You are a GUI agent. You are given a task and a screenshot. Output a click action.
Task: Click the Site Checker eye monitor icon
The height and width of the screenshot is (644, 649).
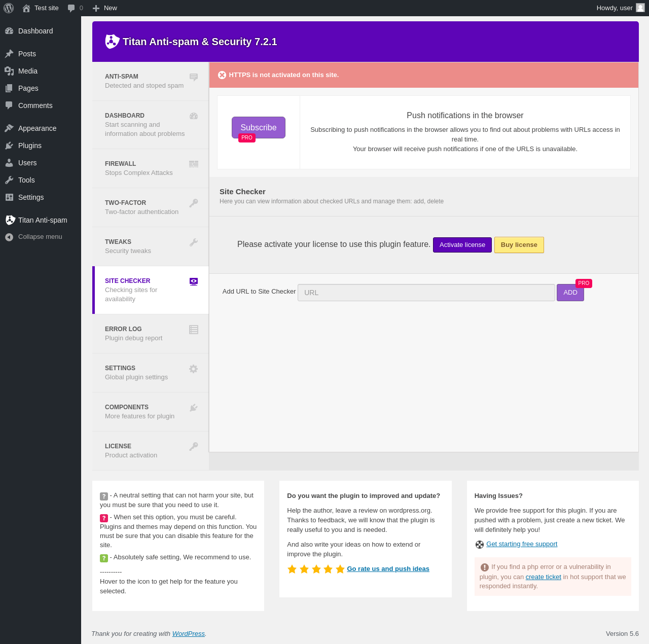tap(194, 281)
